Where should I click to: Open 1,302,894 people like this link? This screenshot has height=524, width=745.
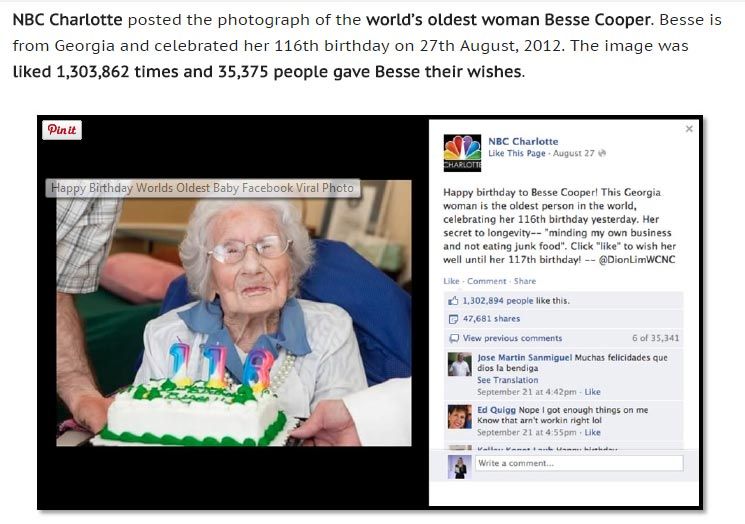(516, 301)
